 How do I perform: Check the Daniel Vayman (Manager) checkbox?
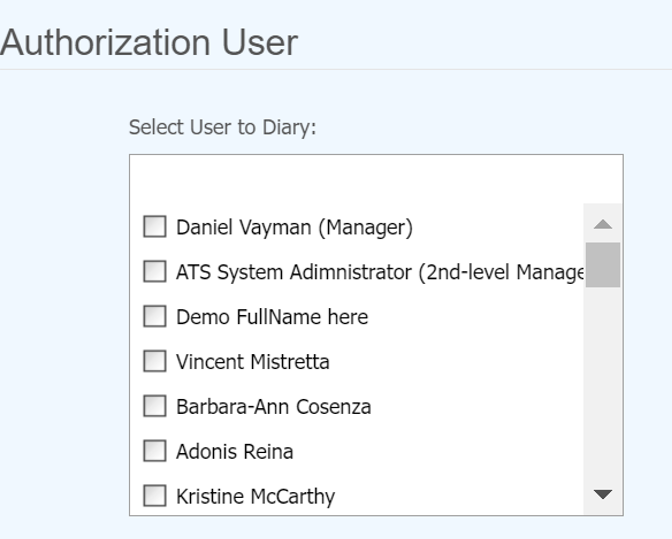[x=154, y=227]
